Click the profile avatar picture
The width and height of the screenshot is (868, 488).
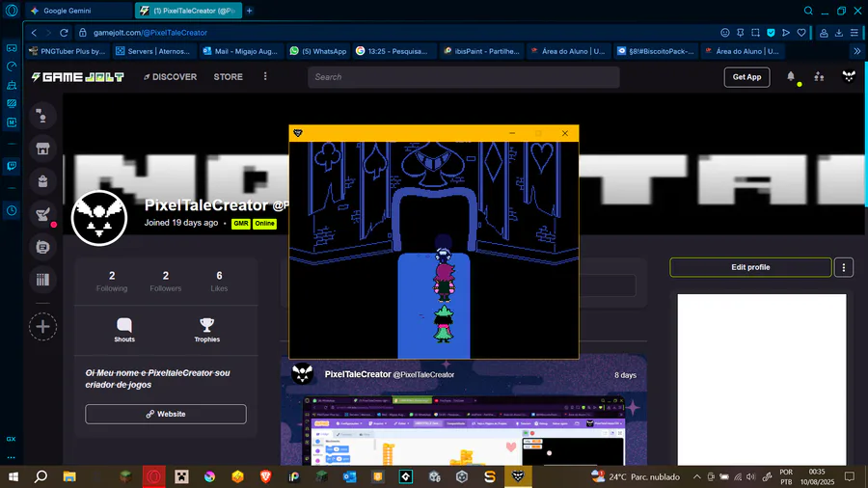point(99,218)
